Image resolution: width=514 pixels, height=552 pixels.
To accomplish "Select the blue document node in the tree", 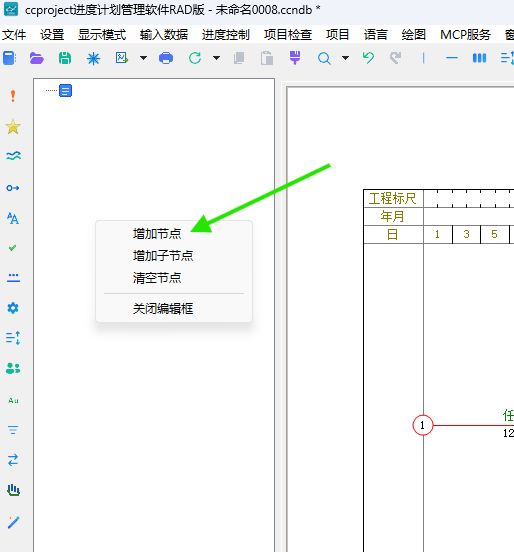I will point(65,90).
